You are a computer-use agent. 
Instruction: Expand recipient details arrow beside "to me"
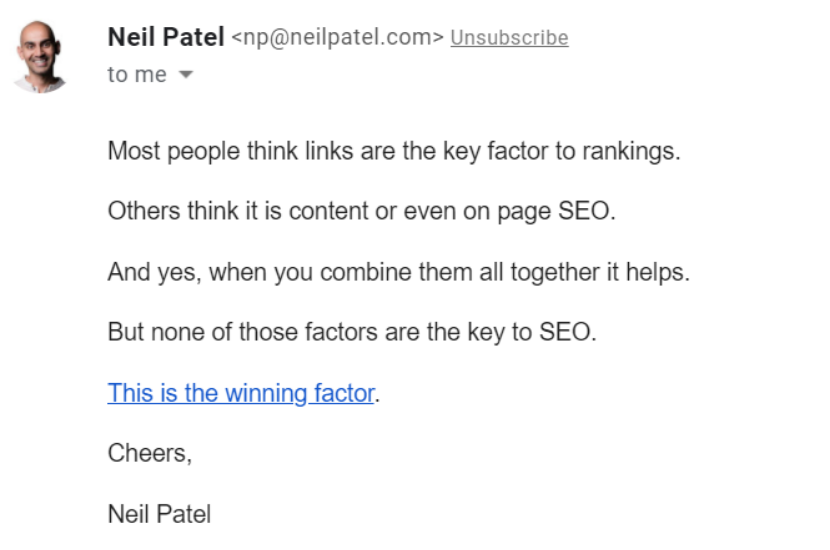coord(185,76)
